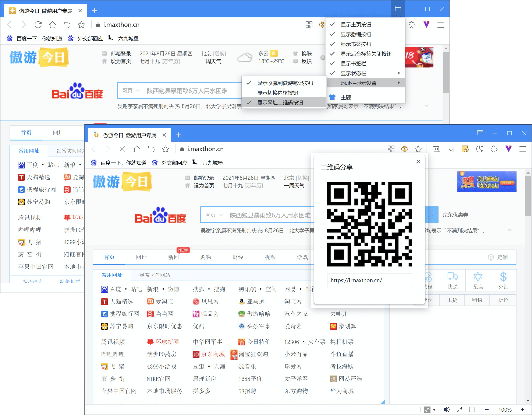Toggle 显示收藏到傲游笔记按钮 option

click(x=284, y=83)
